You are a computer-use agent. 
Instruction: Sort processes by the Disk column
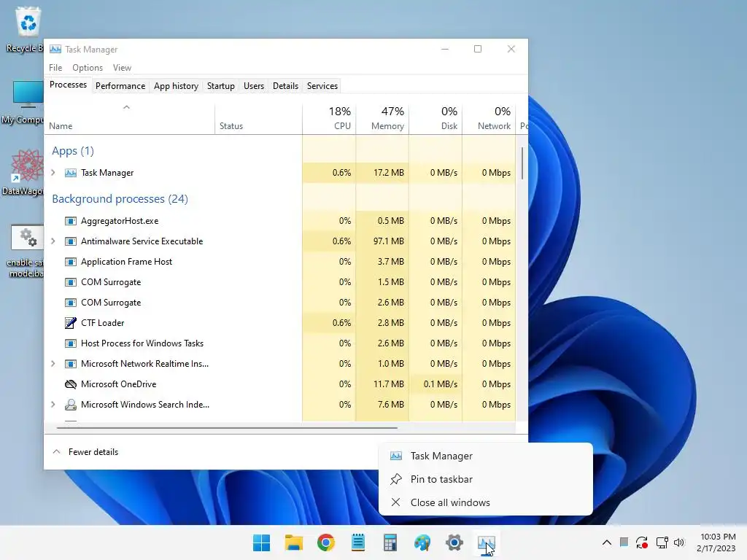[x=436, y=119]
